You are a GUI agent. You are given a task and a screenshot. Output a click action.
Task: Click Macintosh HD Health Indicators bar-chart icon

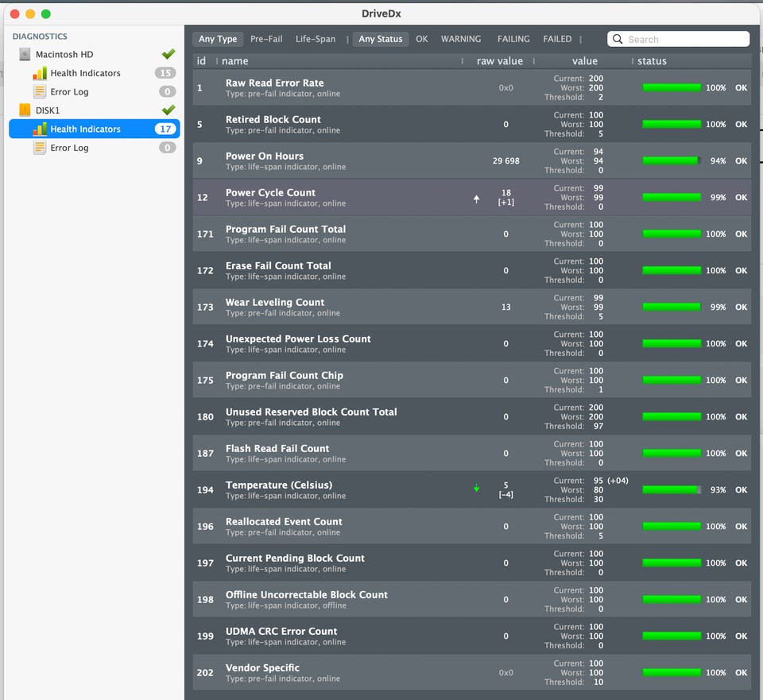(x=40, y=73)
